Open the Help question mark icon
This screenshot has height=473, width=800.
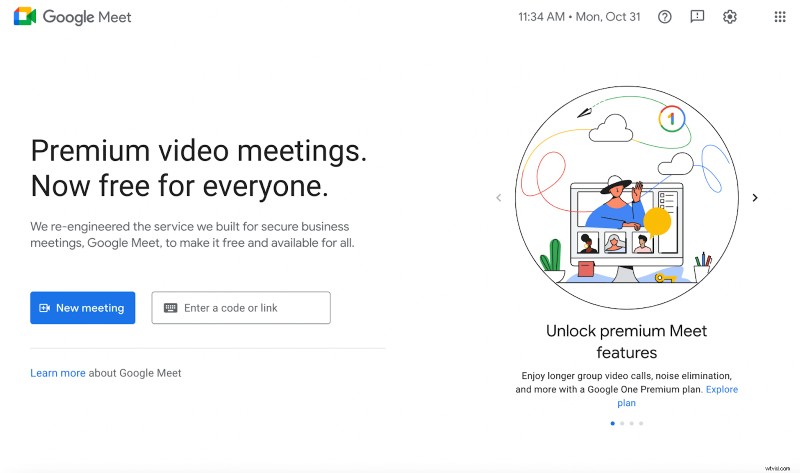(x=665, y=17)
